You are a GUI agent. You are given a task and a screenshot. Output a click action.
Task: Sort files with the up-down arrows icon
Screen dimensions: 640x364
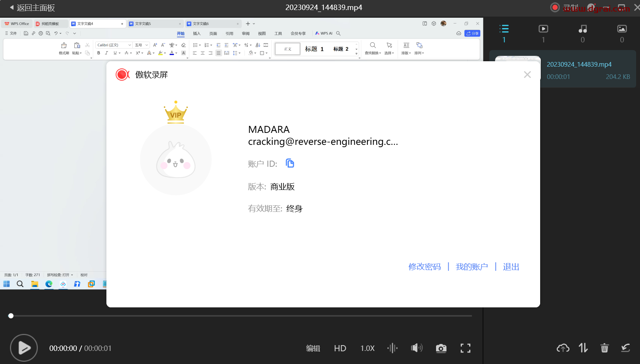tap(583, 348)
